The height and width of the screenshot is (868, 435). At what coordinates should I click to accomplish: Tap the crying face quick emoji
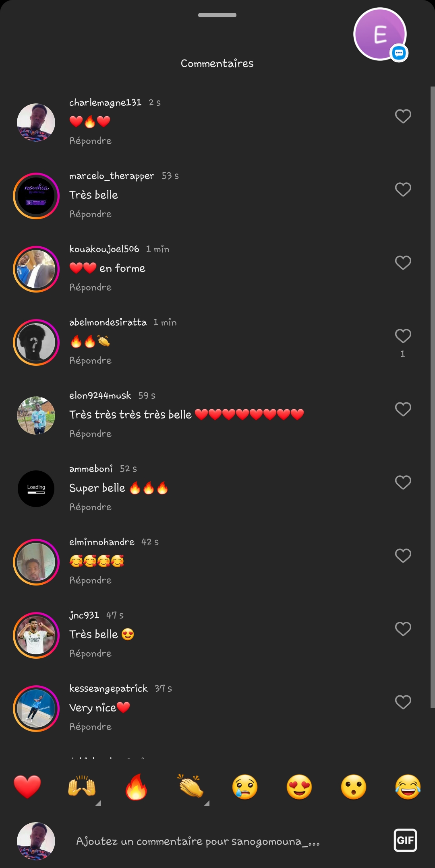245,786
